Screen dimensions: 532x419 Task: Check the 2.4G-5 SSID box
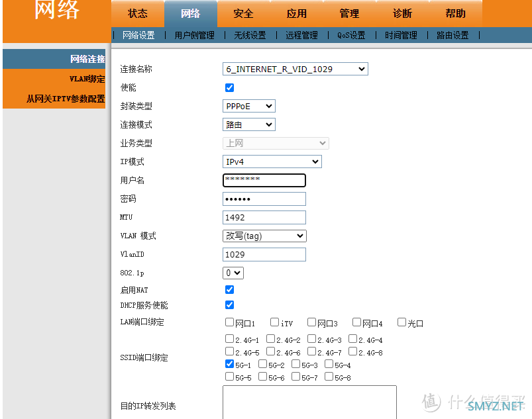coord(229,351)
